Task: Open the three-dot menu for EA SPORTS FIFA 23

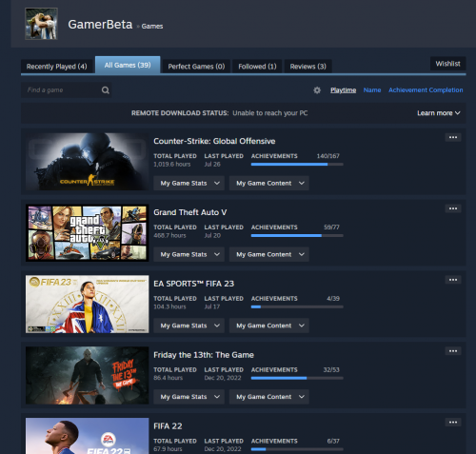Action: click(x=453, y=280)
